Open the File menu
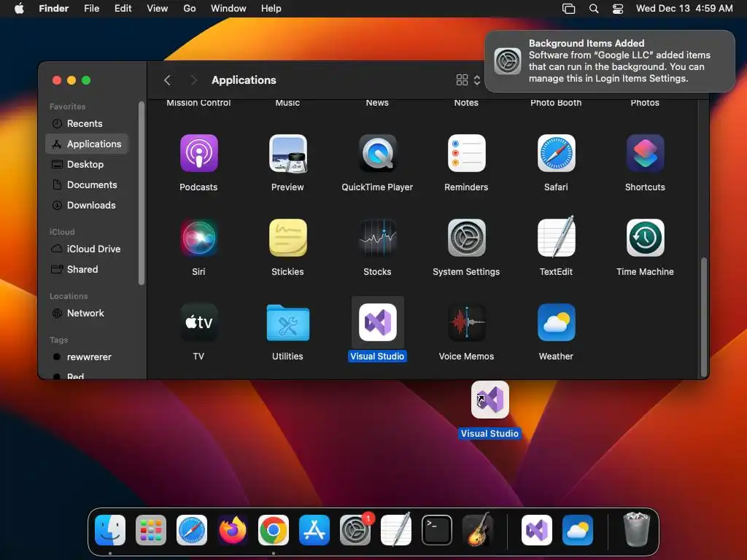Viewport: 747px width, 560px height. [91, 8]
